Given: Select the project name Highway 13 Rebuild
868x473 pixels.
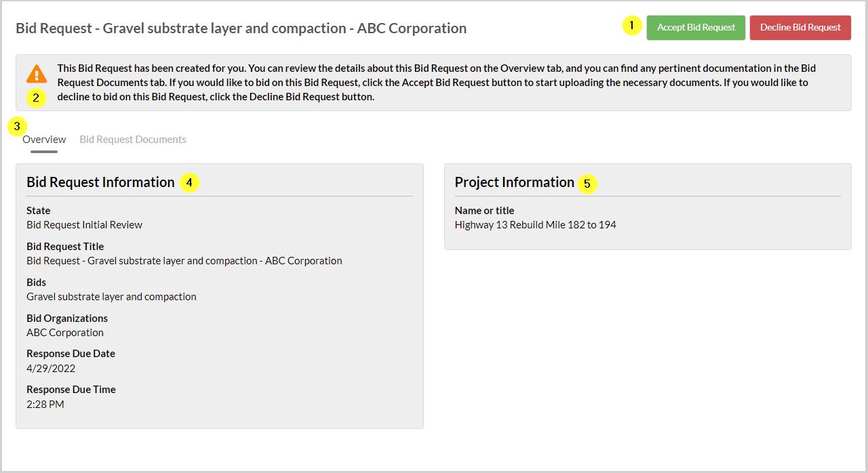Looking at the screenshot, I should pyautogui.click(x=535, y=224).
